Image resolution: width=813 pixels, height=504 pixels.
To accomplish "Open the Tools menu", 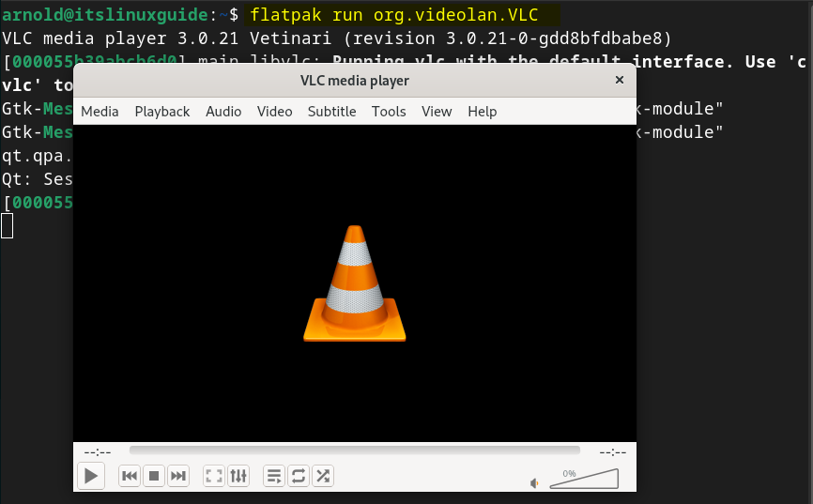I will 389,111.
